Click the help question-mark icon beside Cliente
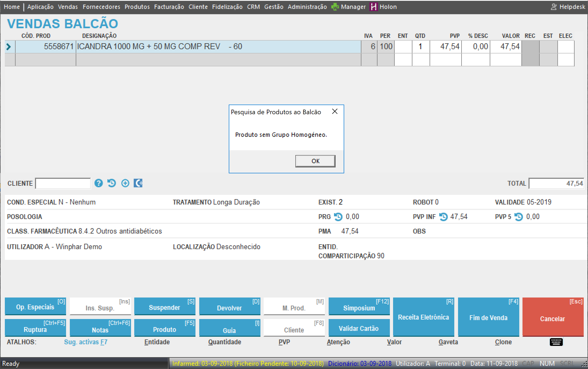The image size is (588, 369). (x=99, y=183)
